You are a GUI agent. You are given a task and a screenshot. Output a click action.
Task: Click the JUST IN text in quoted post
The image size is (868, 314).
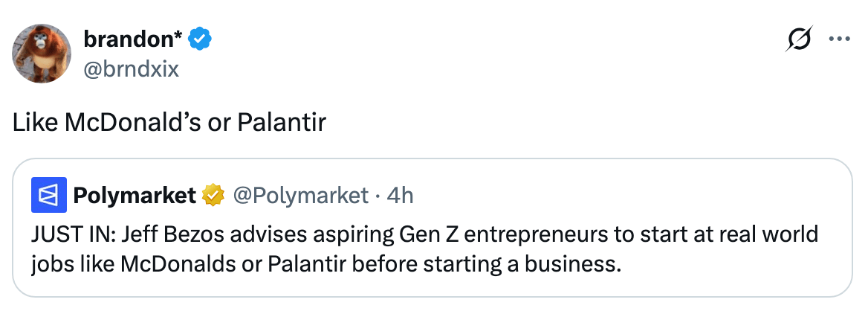point(62,235)
